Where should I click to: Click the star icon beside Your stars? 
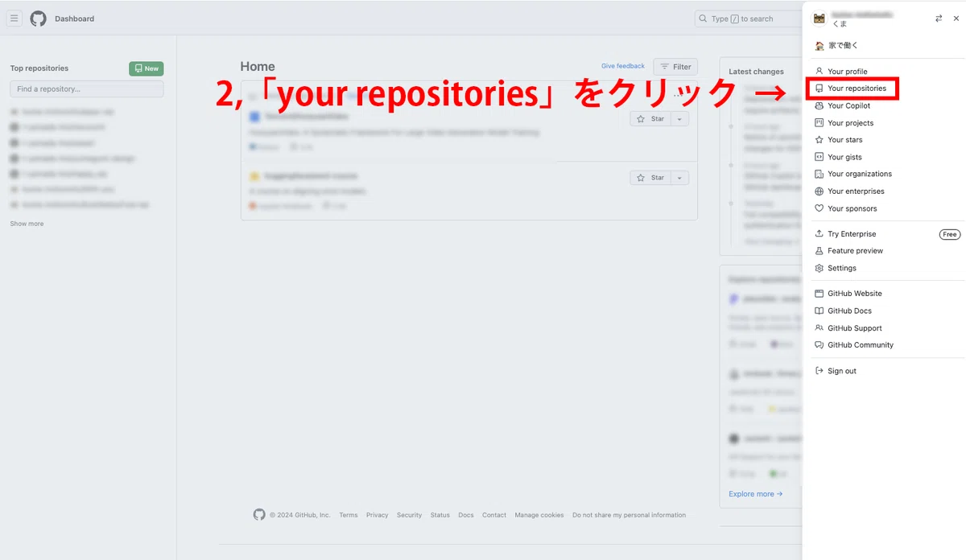tap(819, 140)
